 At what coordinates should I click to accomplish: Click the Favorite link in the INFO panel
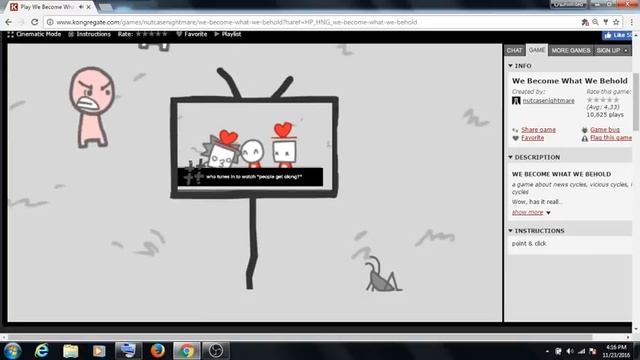click(532, 138)
